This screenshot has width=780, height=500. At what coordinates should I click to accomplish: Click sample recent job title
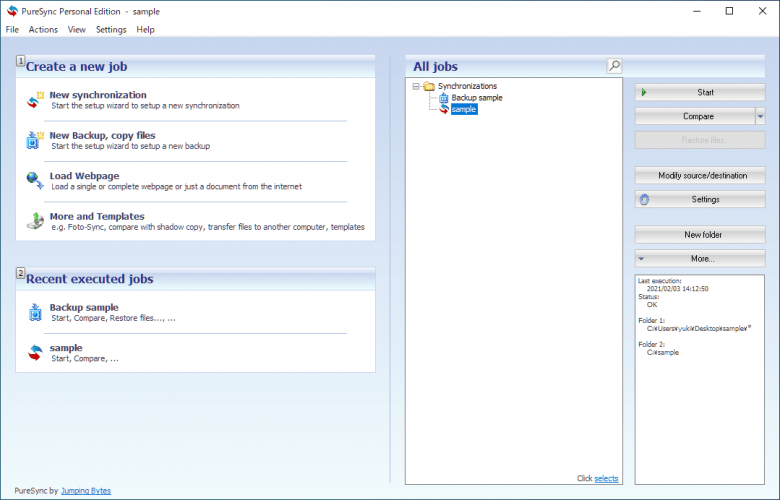click(66, 348)
